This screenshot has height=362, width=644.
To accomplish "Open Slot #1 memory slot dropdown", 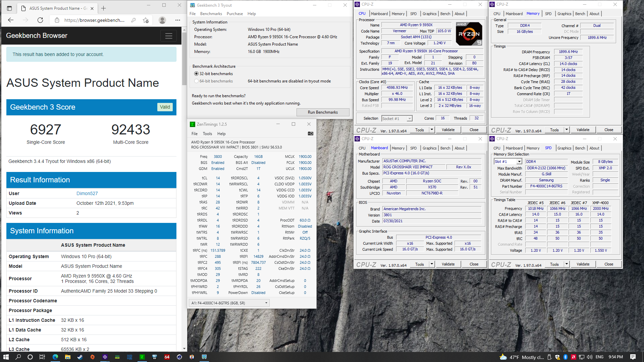I will click(x=508, y=162).
